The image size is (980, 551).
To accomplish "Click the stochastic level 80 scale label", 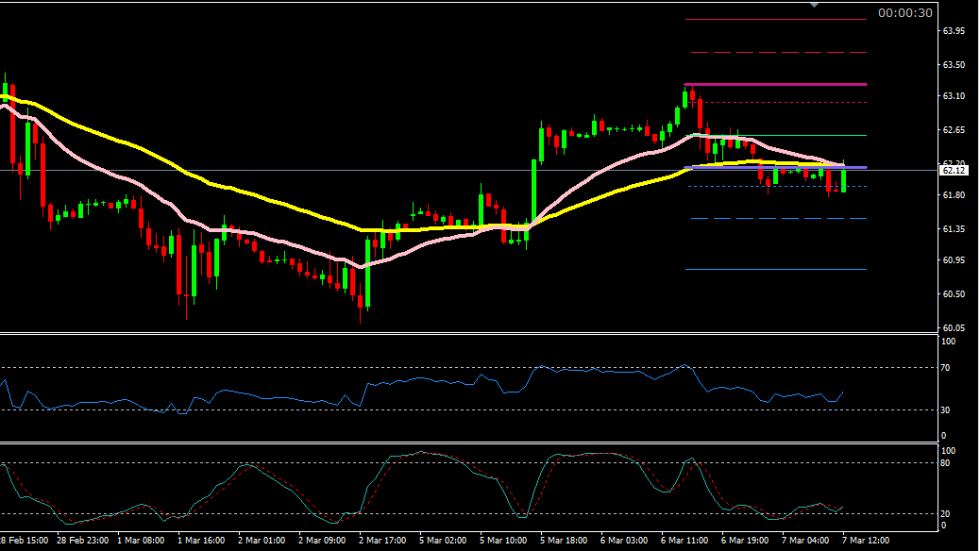I will coord(946,463).
